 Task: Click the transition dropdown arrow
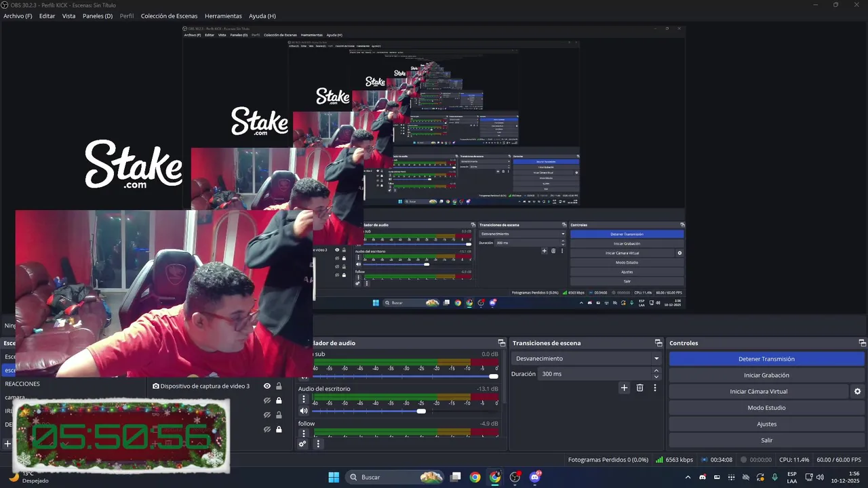click(x=656, y=359)
